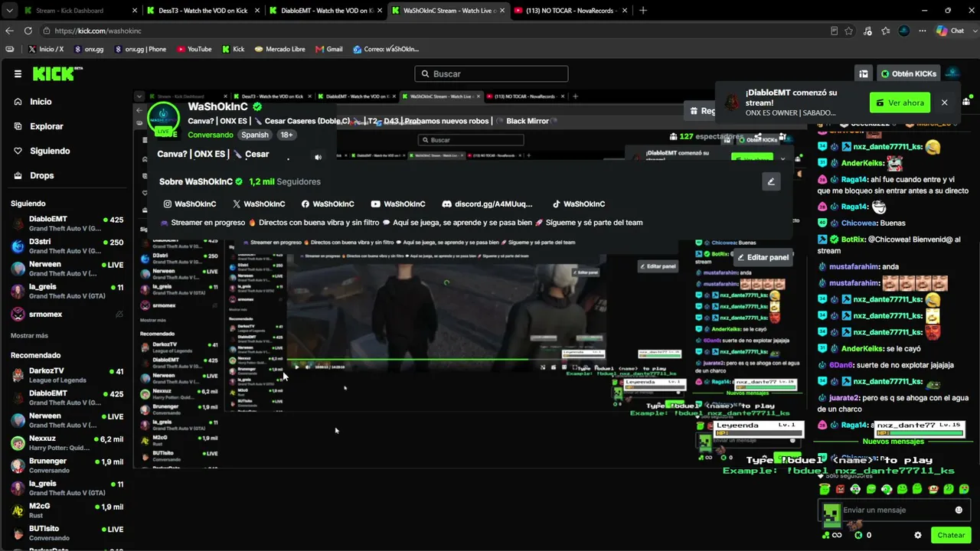Open the Copilot Chat button in browser toolbar
This screenshot has width=980, height=551.
pos(950,31)
